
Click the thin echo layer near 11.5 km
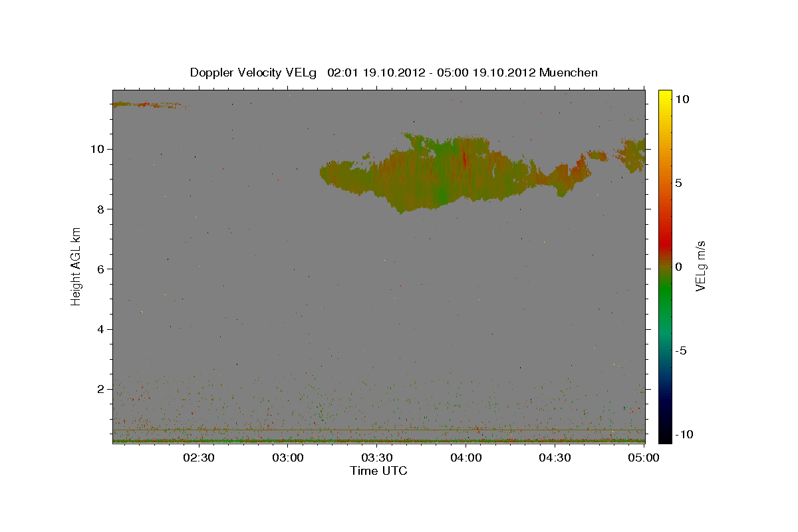(x=150, y=104)
